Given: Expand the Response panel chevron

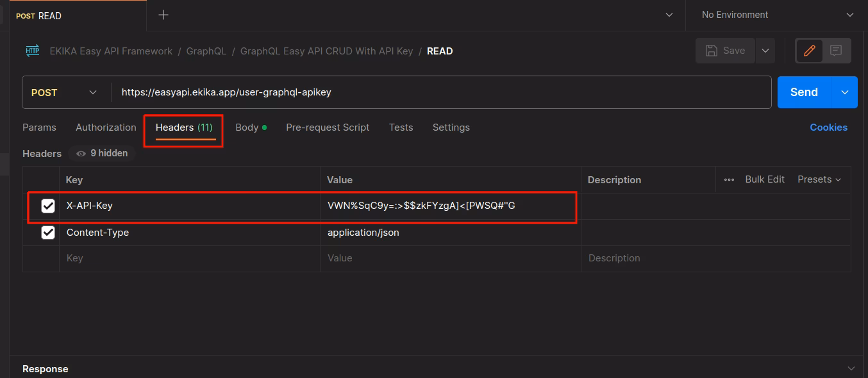Looking at the screenshot, I should [851, 368].
